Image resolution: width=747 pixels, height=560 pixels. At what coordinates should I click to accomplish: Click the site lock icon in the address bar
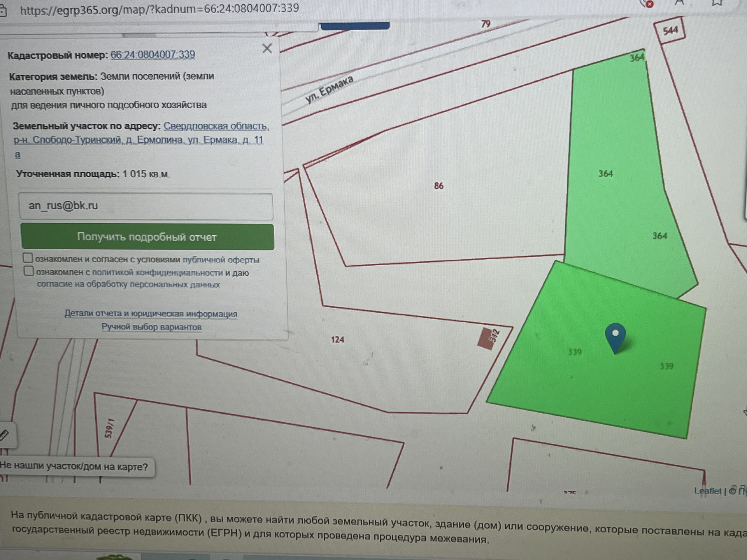[x=3, y=10]
